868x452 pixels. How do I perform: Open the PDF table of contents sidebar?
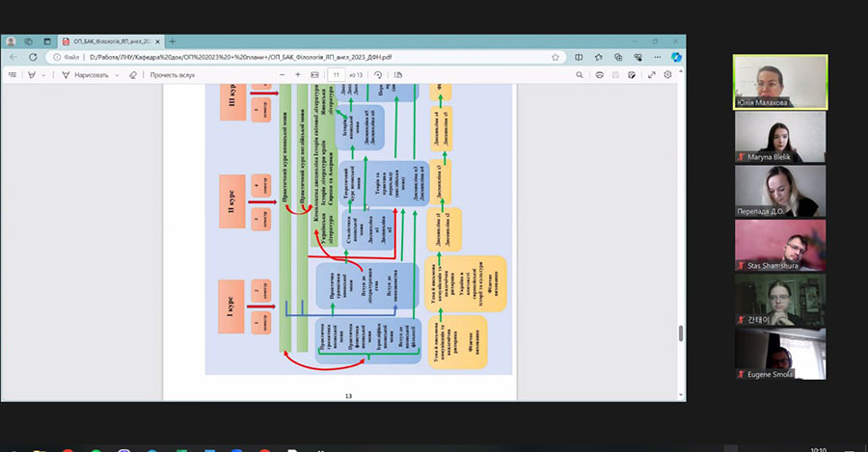pyautogui.click(x=13, y=74)
